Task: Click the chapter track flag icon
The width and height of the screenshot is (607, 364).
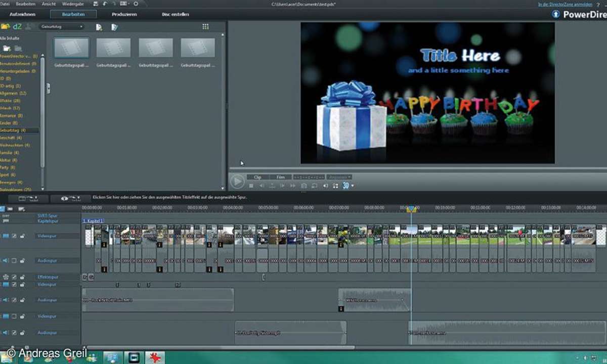Action: point(6,221)
